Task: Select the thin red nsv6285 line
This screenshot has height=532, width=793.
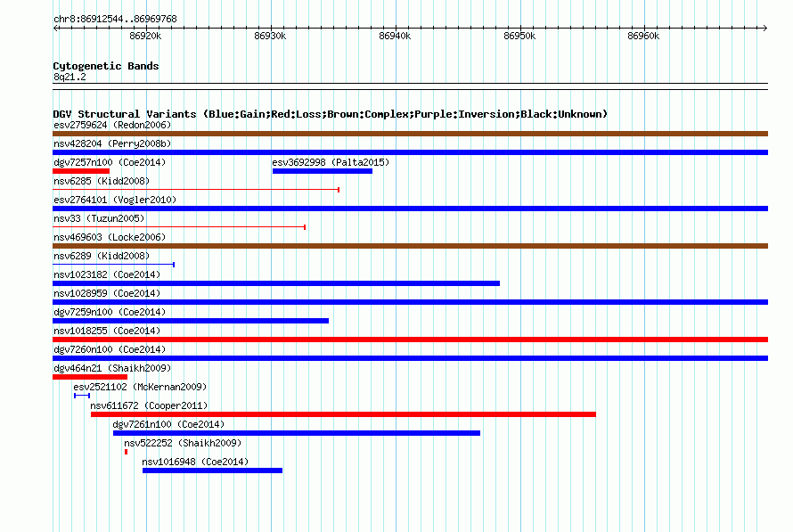Action: (x=196, y=190)
